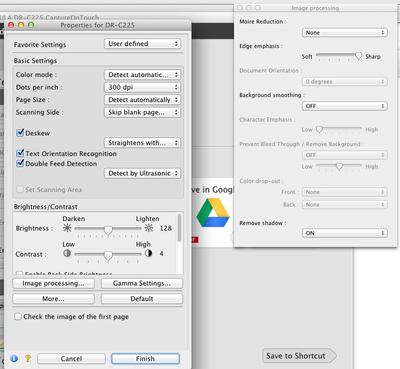Click the Lighten sun icon for Brightness
Screen dimensions: 400x369
(x=149, y=228)
